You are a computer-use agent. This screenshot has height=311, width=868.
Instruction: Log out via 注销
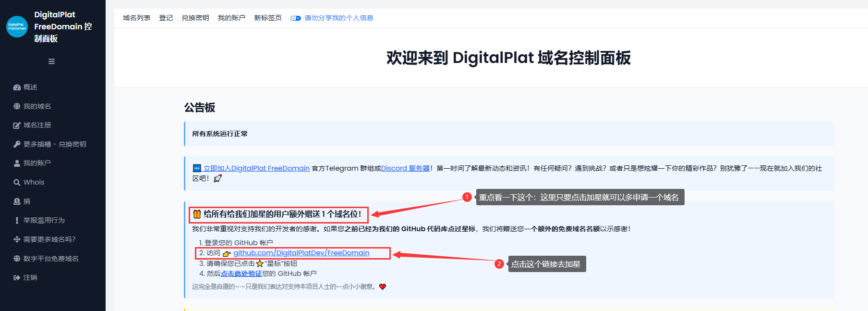pos(30,277)
